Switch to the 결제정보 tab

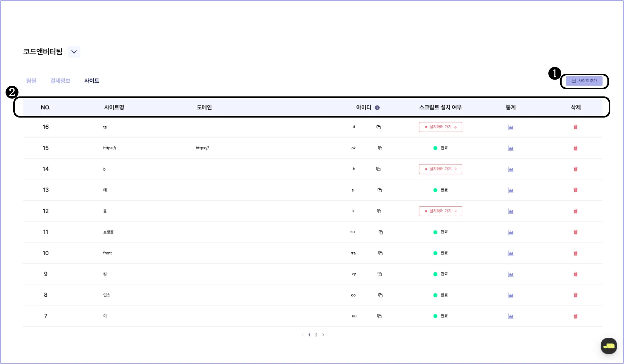tap(60, 81)
